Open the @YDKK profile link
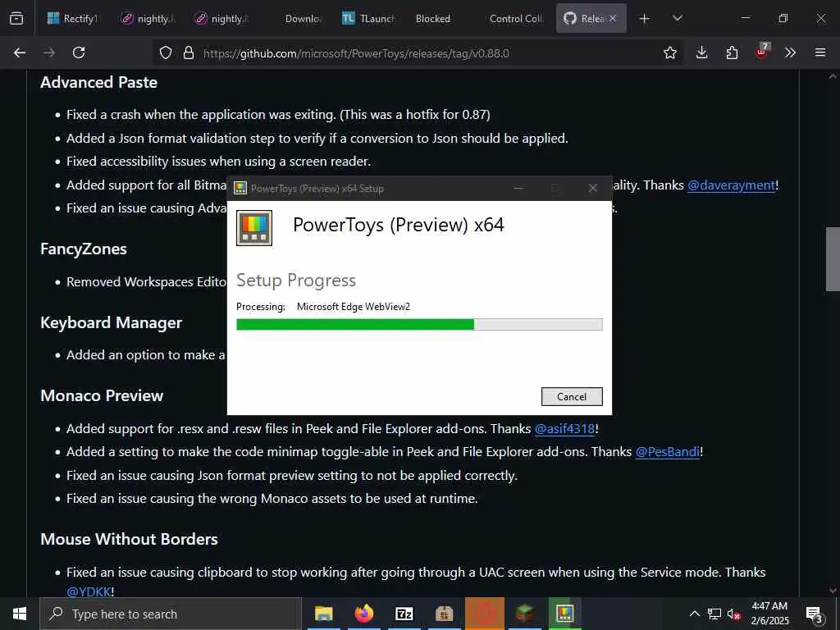This screenshot has height=630, width=840. coord(89,591)
